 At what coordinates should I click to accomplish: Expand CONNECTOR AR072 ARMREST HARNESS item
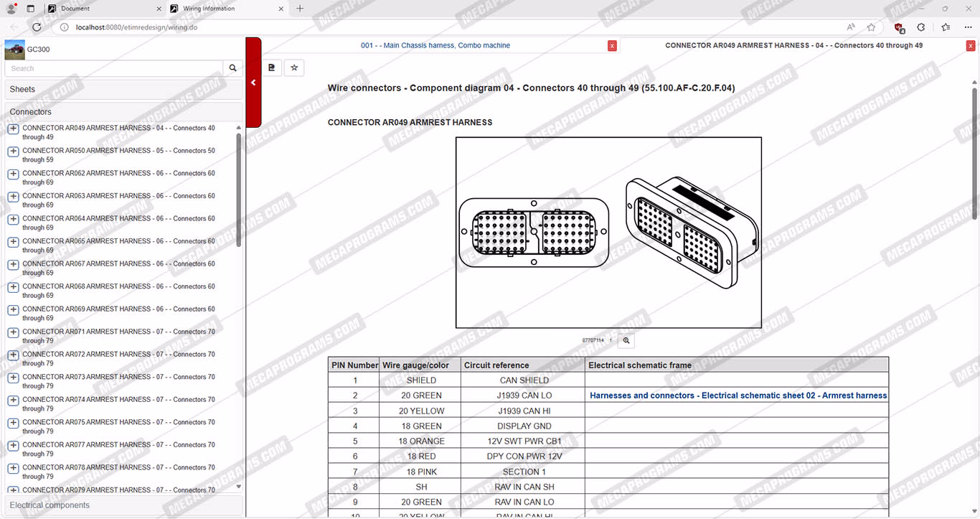pos(13,355)
